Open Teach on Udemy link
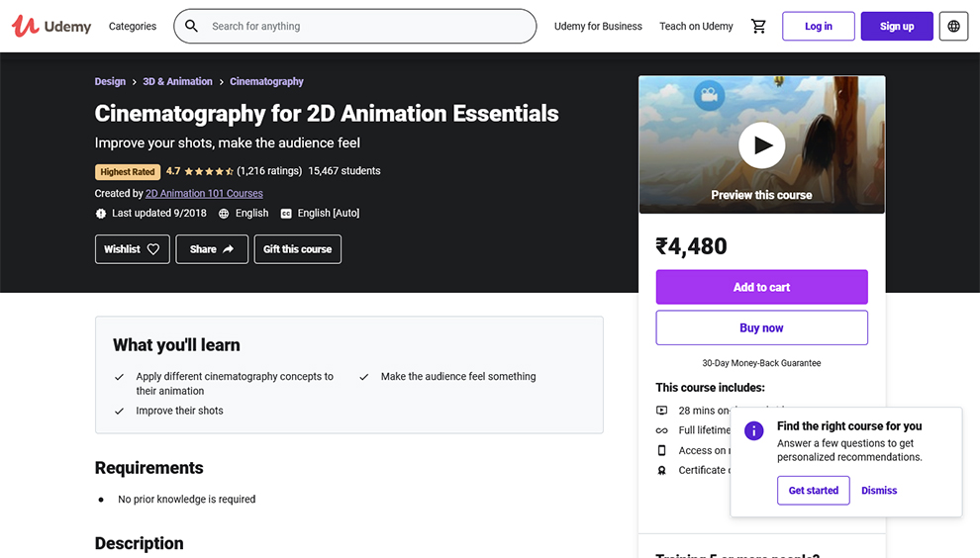 696,27
